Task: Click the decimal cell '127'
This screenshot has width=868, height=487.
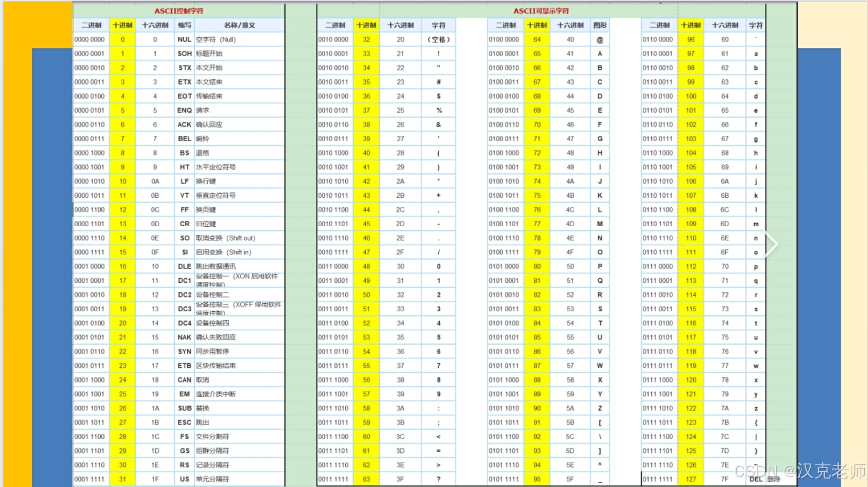Action: (691, 479)
